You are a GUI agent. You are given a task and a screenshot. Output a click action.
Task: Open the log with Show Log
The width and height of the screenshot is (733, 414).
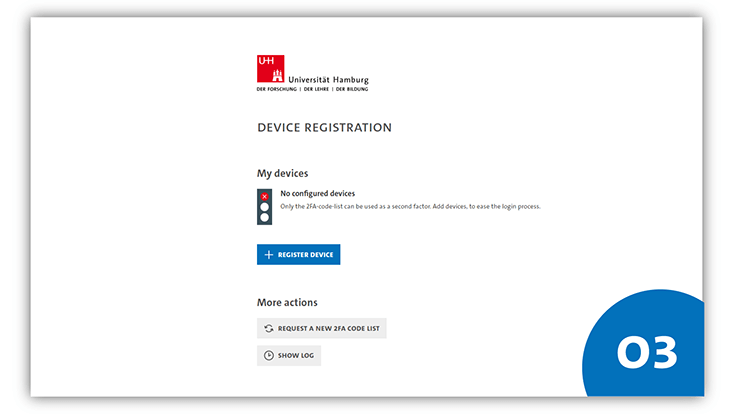tap(289, 356)
